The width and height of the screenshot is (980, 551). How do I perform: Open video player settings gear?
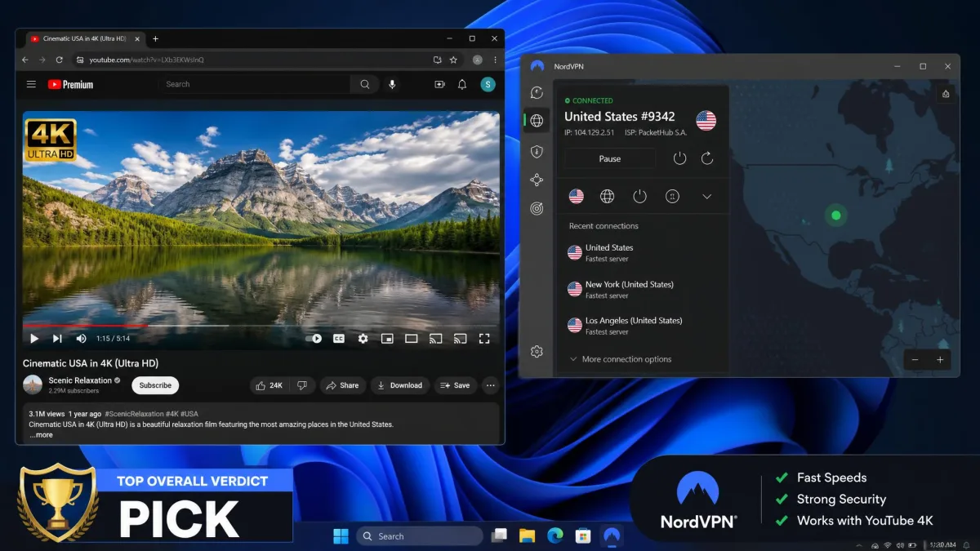coord(363,338)
